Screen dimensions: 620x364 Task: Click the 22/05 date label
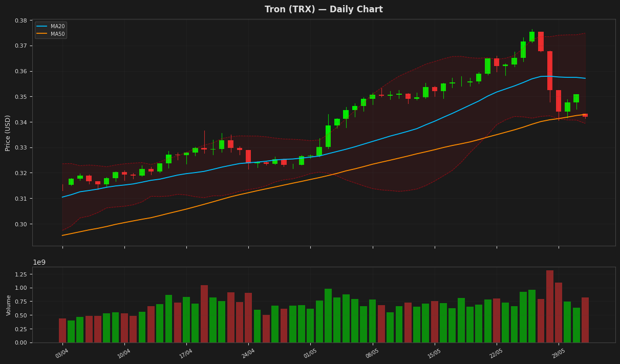pos(496,354)
